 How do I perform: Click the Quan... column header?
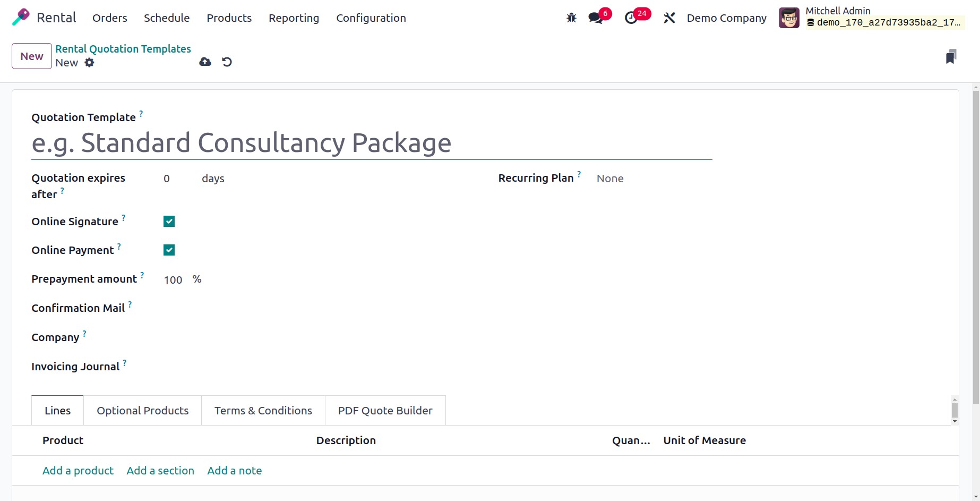(x=631, y=440)
